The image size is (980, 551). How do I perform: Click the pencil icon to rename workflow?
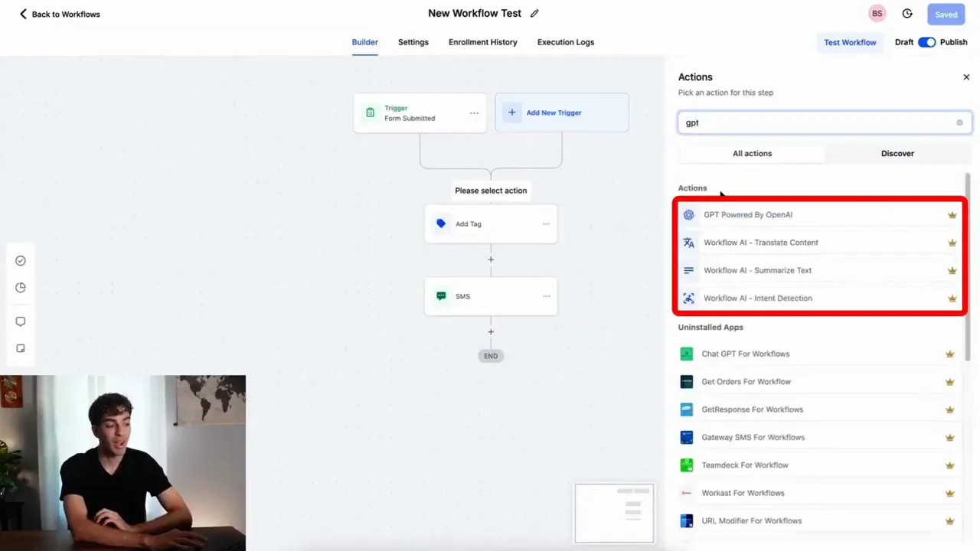[x=534, y=14]
